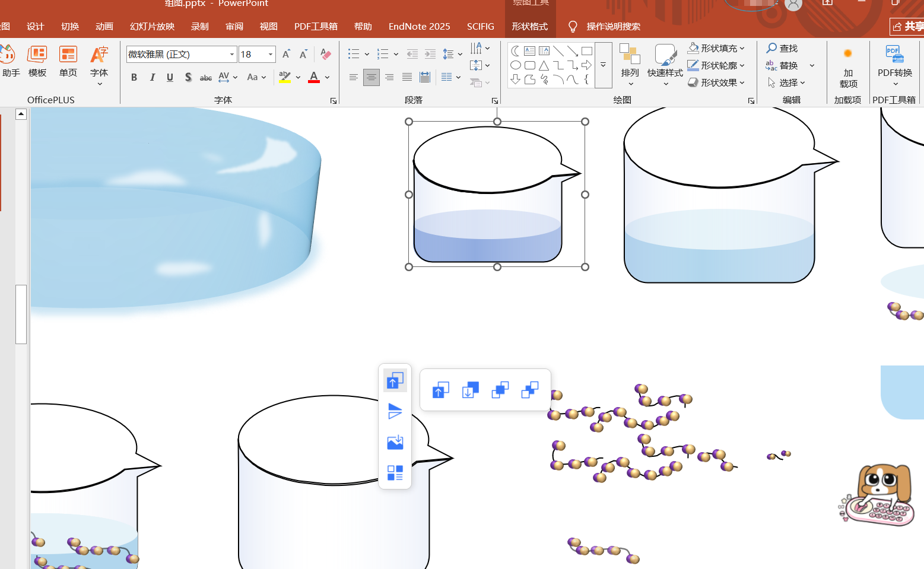
Task: Align text to the right
Action: [389, 77]
